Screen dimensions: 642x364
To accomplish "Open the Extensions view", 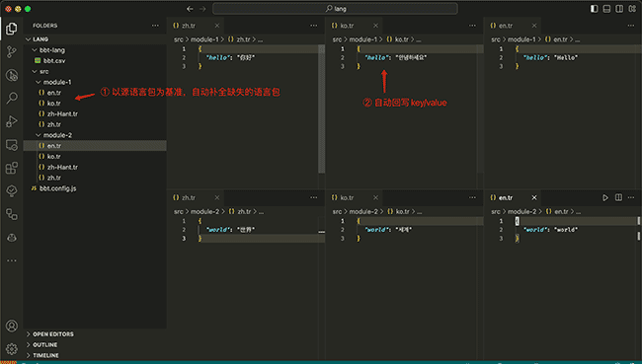I will click(12, 168).
